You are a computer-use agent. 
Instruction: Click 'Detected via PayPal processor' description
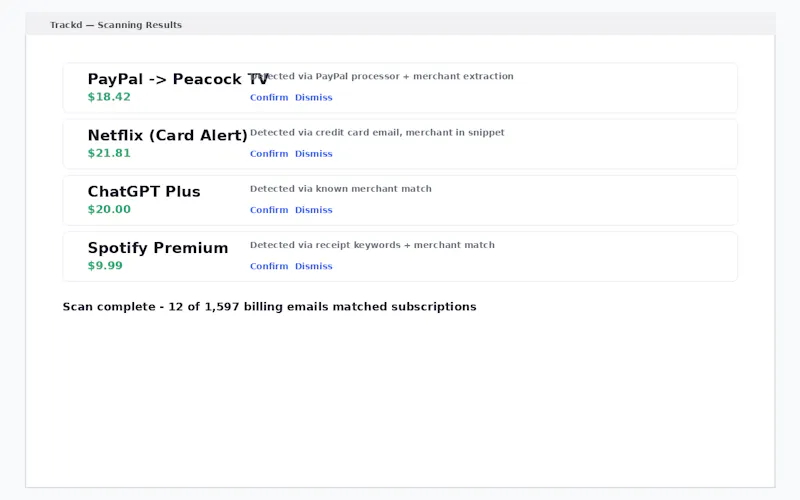click(382, 76)
